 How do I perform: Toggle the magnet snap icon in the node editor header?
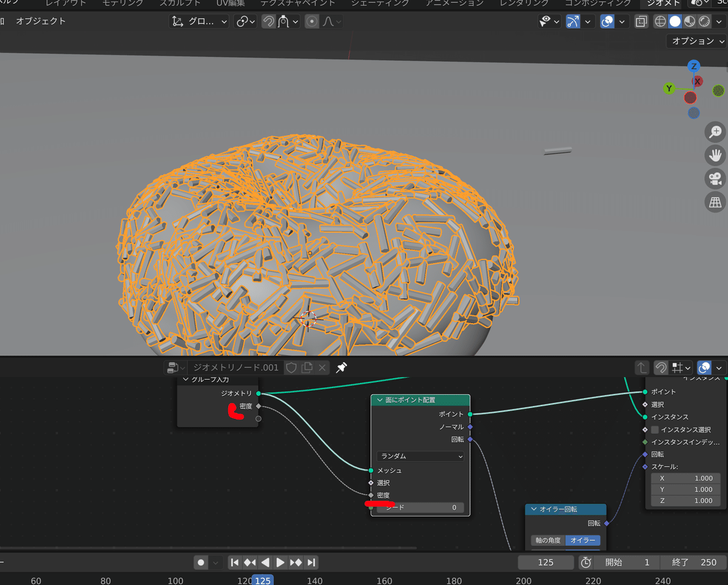[x=661, y=368]
